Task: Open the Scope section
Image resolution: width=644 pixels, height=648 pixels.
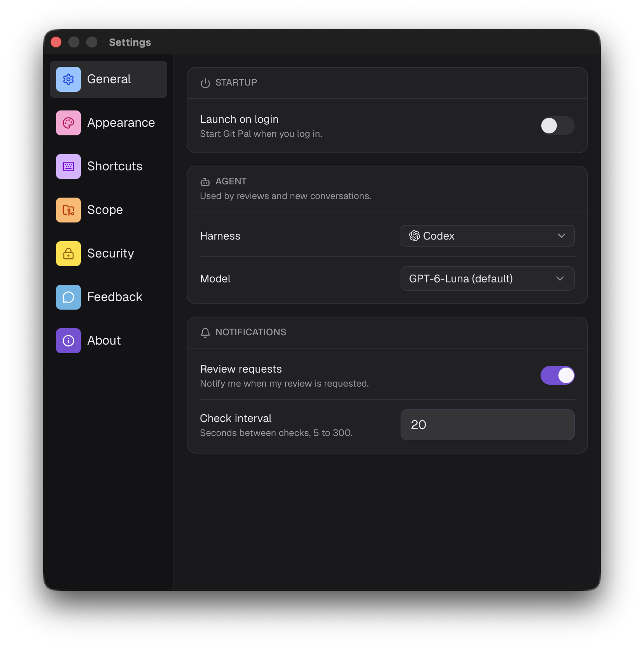Action: click(108, 210)
